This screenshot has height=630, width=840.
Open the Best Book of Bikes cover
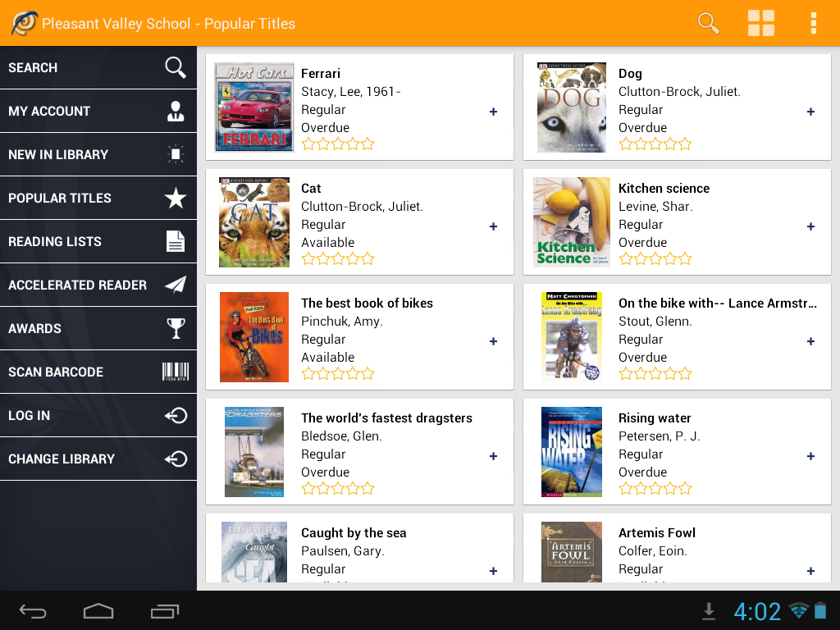pyautogui.click(x=254, y=337)
